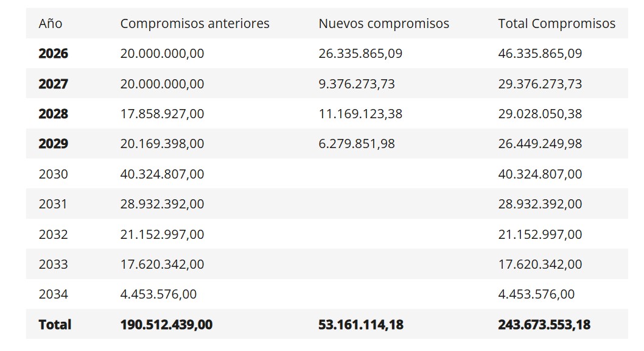
Task: Click the 29.028.050,38 total commitments value
Action: [540, 114]
